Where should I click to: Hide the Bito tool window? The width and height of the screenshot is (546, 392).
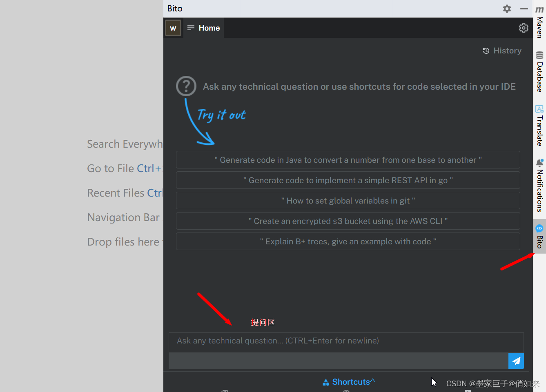524,9
